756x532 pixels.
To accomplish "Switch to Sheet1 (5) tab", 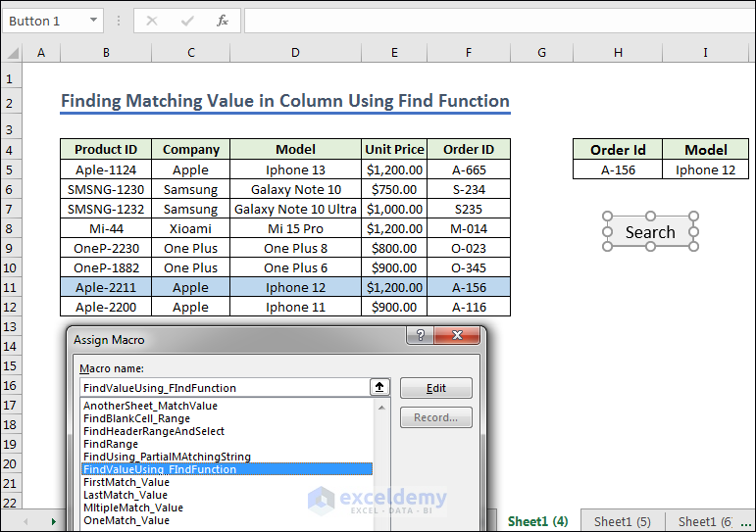I will pos(623,521).
